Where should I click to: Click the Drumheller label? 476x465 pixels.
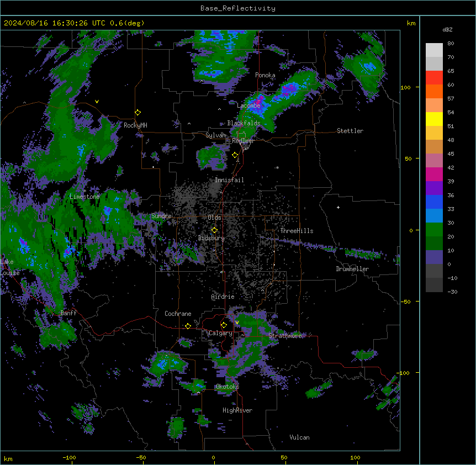coord(352,269)
